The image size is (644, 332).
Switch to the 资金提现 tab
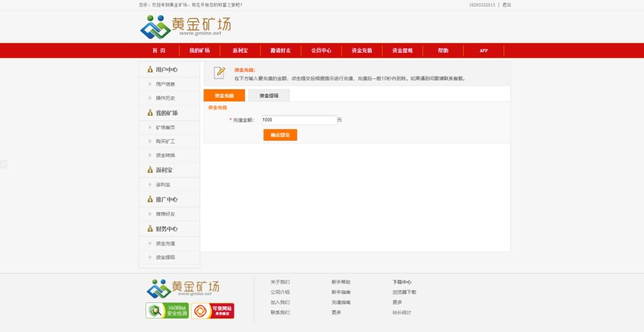(269, 95)
